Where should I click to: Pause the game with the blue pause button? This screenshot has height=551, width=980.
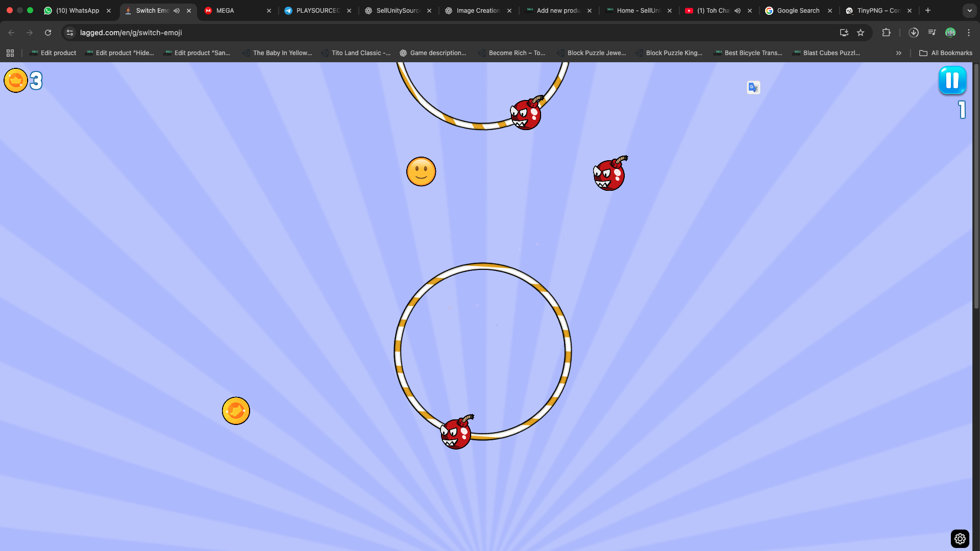[x=952, y=80]
